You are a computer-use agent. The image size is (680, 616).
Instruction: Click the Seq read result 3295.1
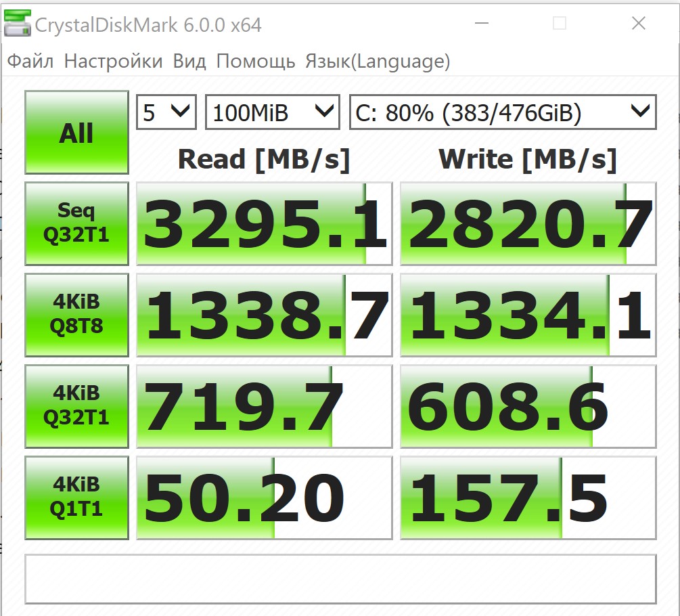click(x=264, y=223)
